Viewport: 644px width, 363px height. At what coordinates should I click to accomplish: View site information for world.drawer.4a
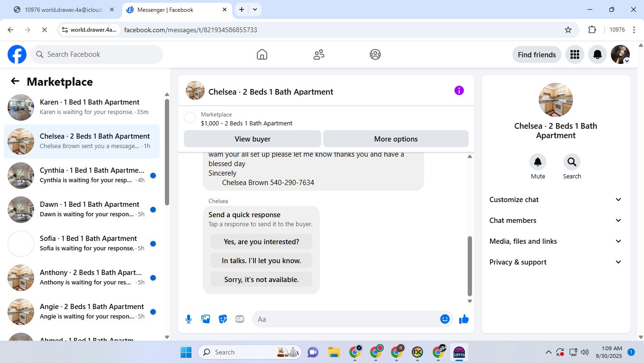coord(89,30)
